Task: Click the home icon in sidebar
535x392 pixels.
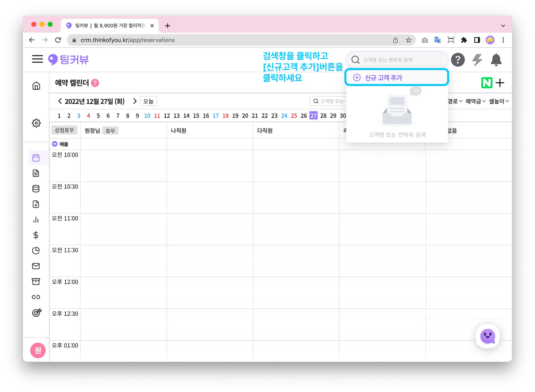Action: point(36,86)
